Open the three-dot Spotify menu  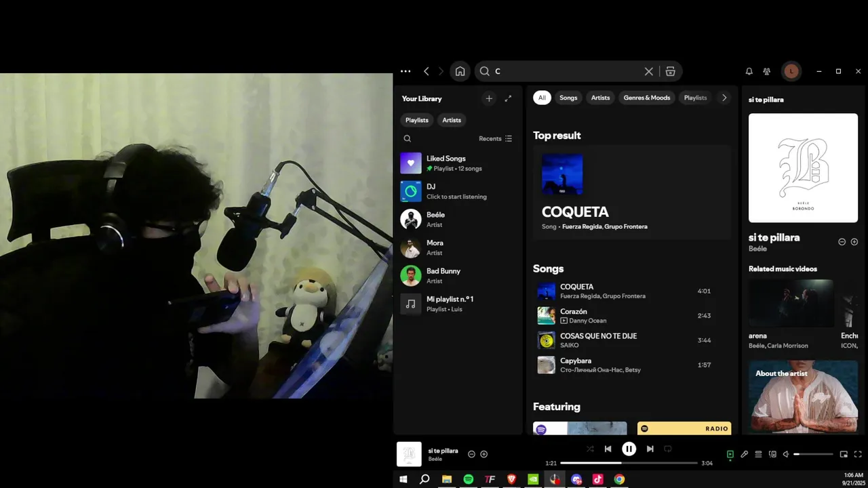pos(406,71)
